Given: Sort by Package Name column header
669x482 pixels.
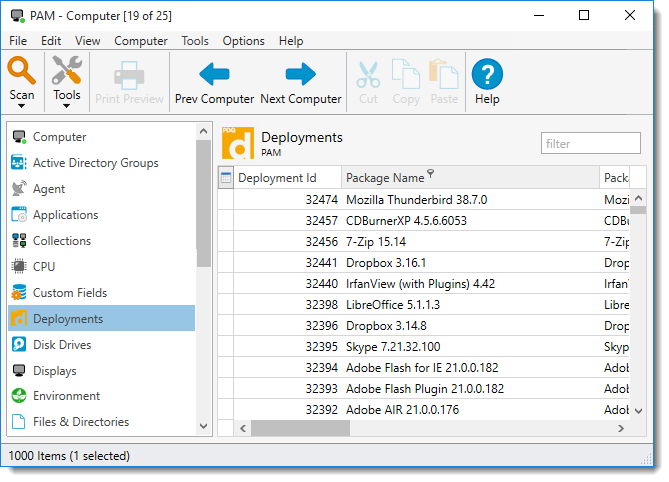Looking at the screenshot, I should coord(470,178).
